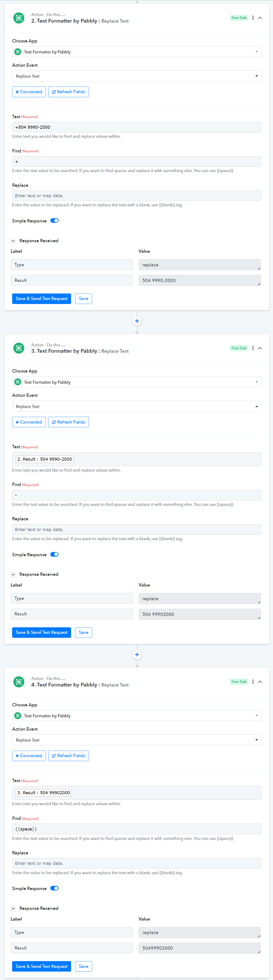The image size is (273, 980).
Task: Open the Action Event dropdown in step 2
Action: [137, 76]
